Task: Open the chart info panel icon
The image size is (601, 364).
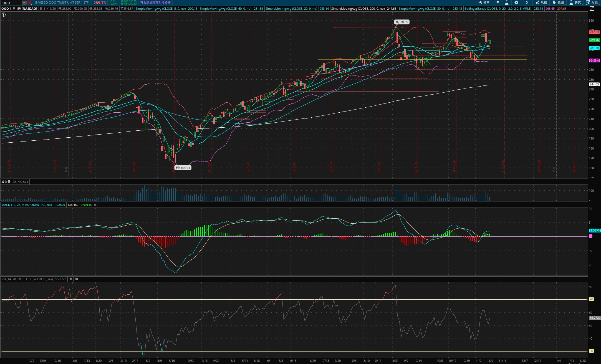Action: tap(497, 2)
